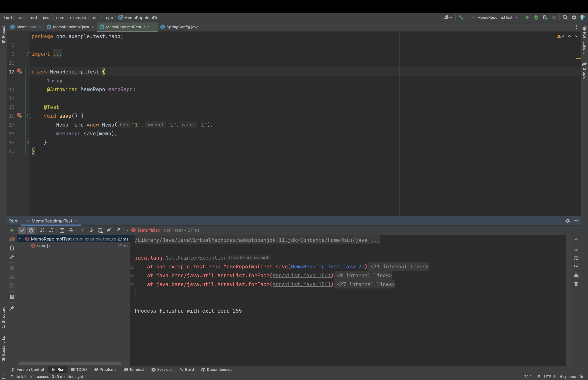Switch to MemoRepoImpl.java tab
This screenshot has width=588, height=380.
click(x=71, y=27)
